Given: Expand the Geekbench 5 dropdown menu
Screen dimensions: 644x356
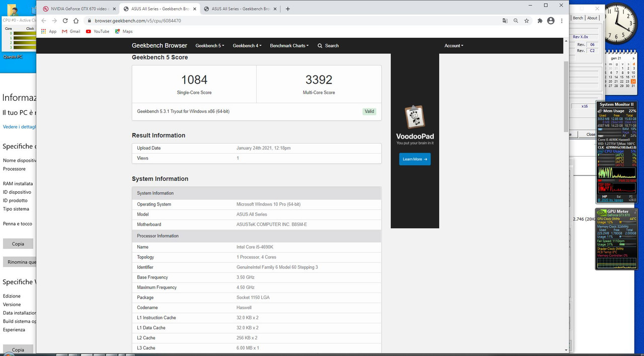Looking at the screenshot, I should click(x=210, y=45).
